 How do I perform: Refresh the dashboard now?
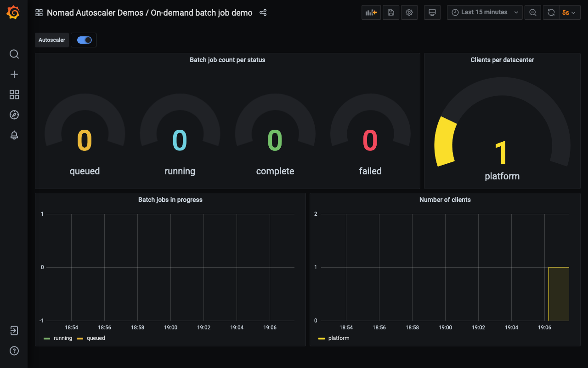(x=551, y=12)
